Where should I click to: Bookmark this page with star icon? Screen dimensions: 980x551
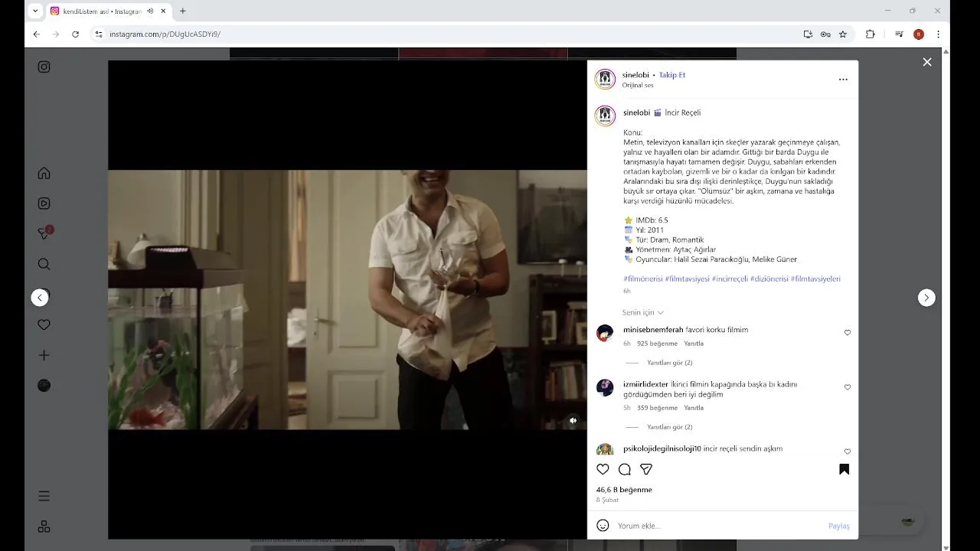pyautogui.click(x=843, y=34)
